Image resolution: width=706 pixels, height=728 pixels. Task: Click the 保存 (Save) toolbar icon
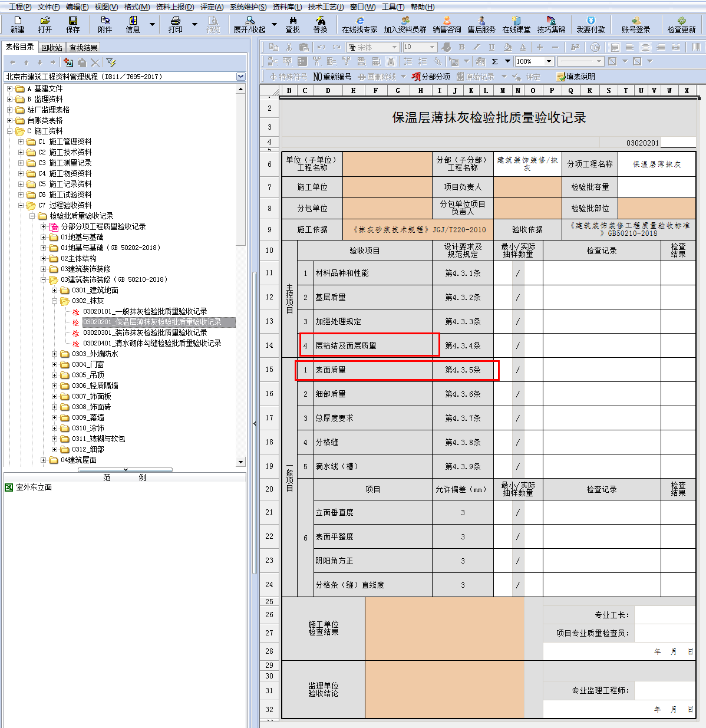[72, 24]
